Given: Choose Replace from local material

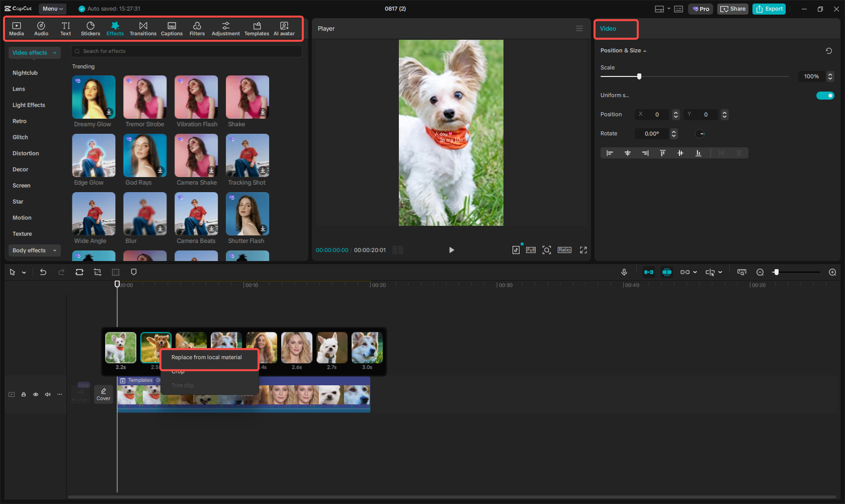Looking at the screenshot, I should 206,357.
